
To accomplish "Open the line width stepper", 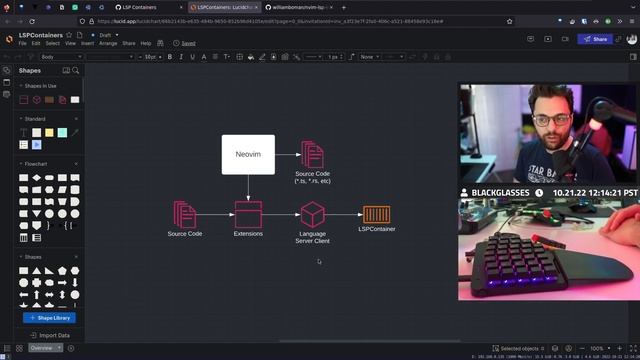I will point(335,57).
